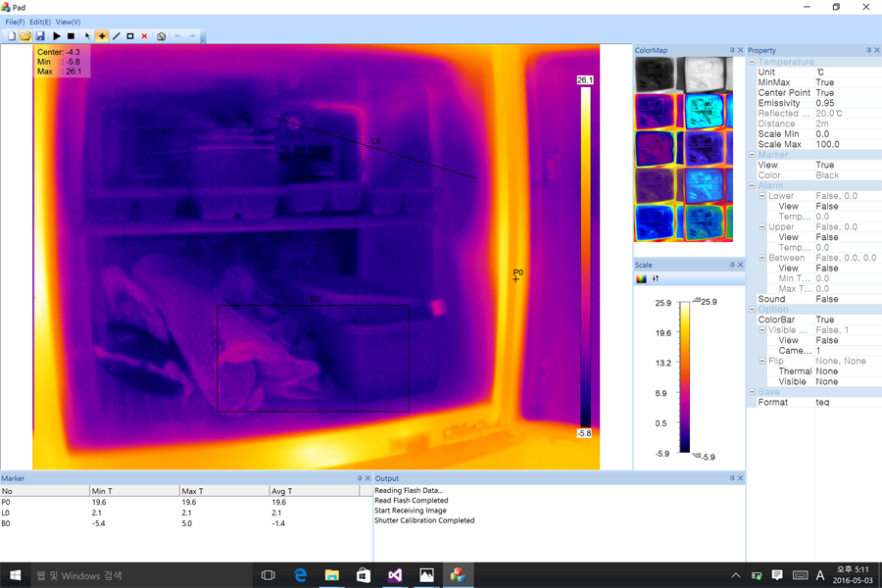
Task: Select the lower scale handle at -5.9
Action: [697, 455]
